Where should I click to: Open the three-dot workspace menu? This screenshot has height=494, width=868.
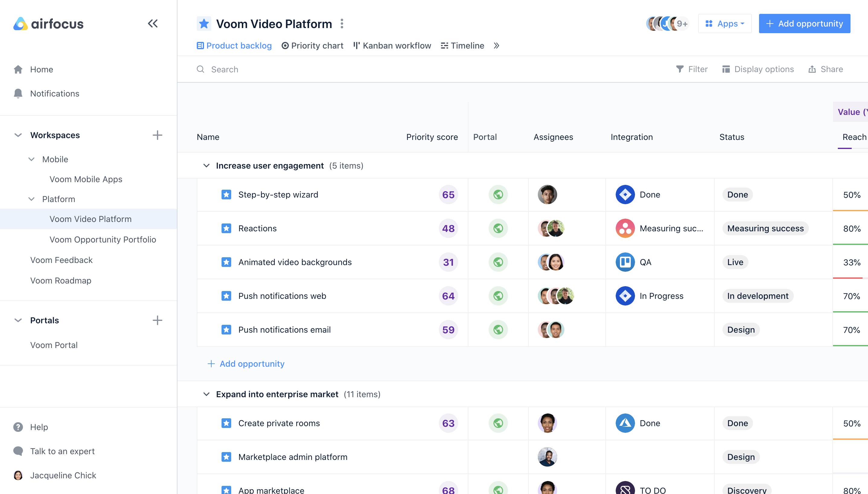coord(342,24)
